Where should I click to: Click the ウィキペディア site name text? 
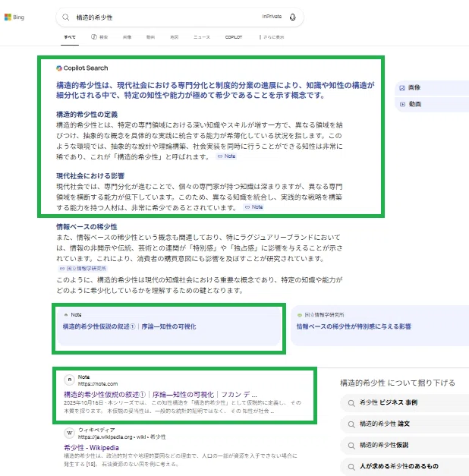click(96, 430)
